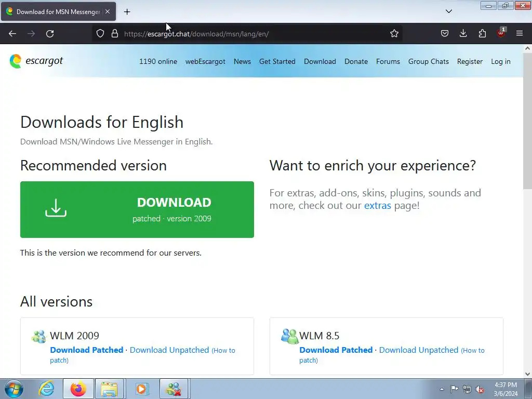Open the extras page link

(377, 205)
